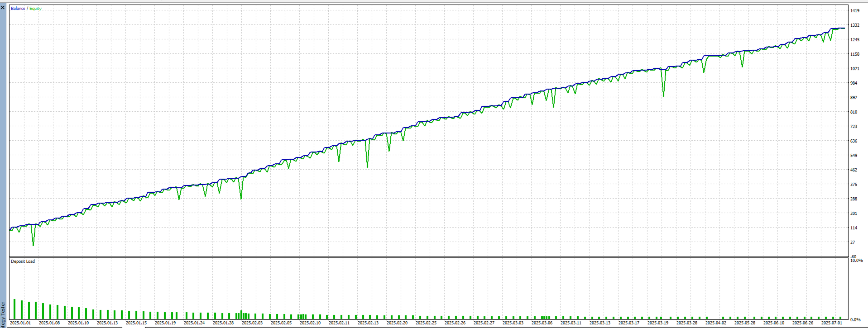868x328 pixels.
Task: Click the Deposit Load chart title
Action: [x=23, y=261]
